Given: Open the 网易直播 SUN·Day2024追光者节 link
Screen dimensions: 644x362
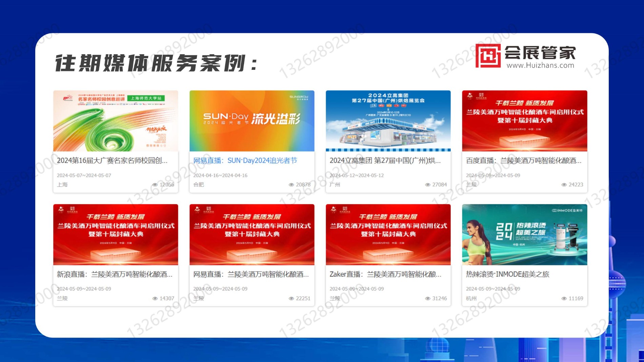Looking at the screenshot, I should click(245, 161).
